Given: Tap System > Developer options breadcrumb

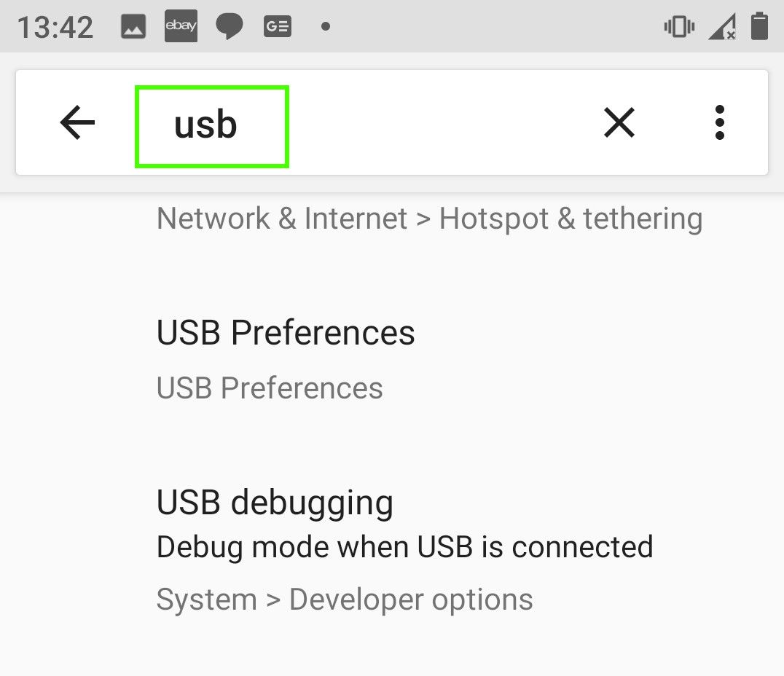Looking at the screenshot, I should pos(344,599).
